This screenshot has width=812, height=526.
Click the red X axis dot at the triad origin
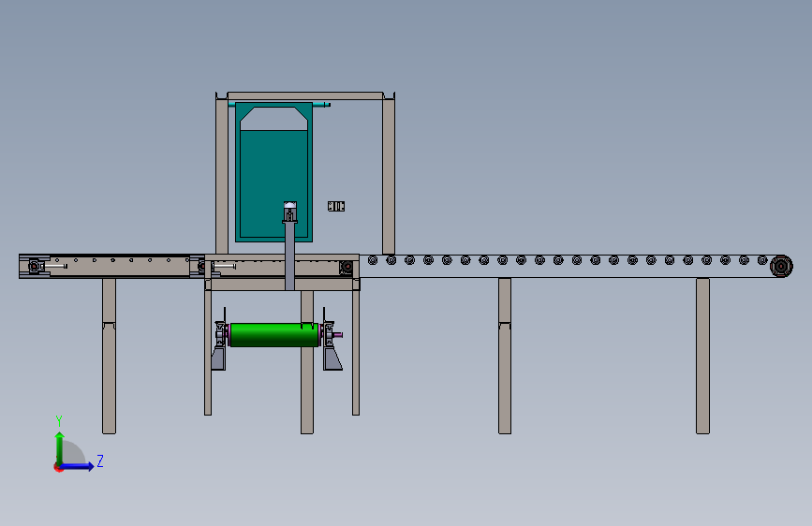(x=58, y=467)
